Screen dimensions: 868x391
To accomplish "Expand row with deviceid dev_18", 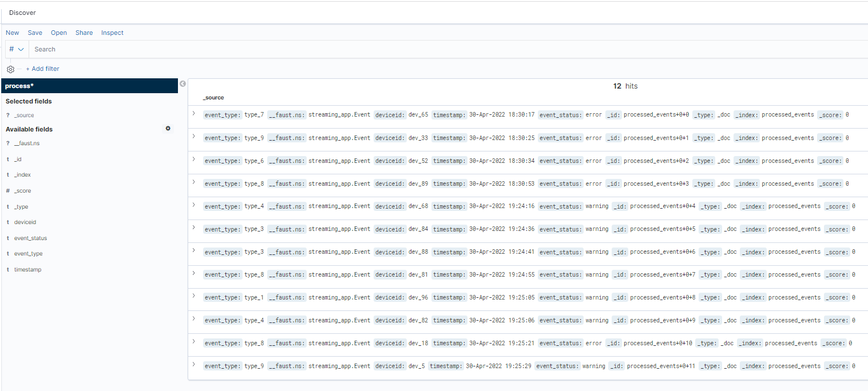I will tap(193, 342).
